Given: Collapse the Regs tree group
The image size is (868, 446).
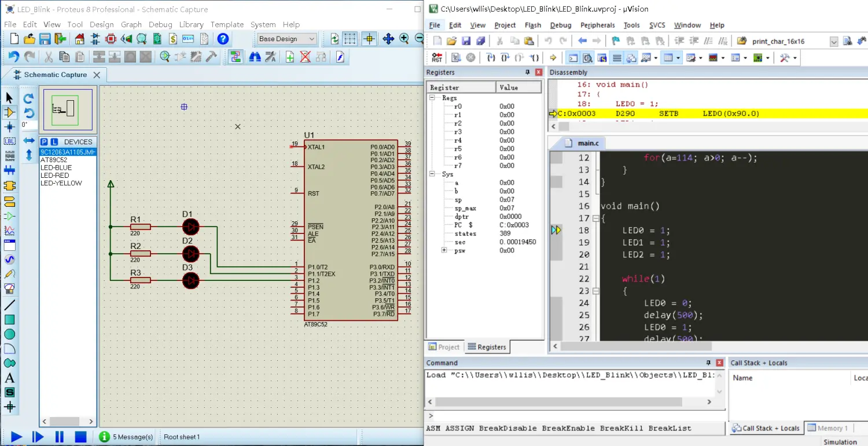Looking at the screenshot, I should coord(433,98).
